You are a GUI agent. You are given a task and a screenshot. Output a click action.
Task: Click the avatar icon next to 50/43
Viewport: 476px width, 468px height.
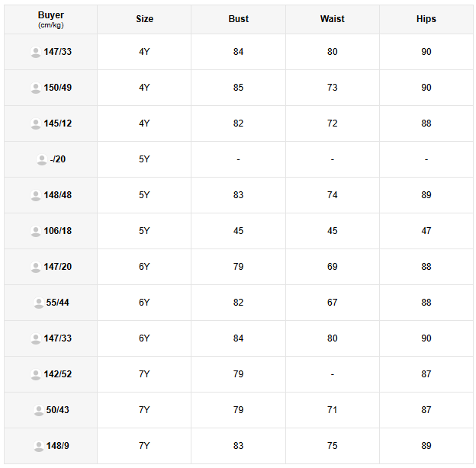pyautogui.click(x=38, y=410)
